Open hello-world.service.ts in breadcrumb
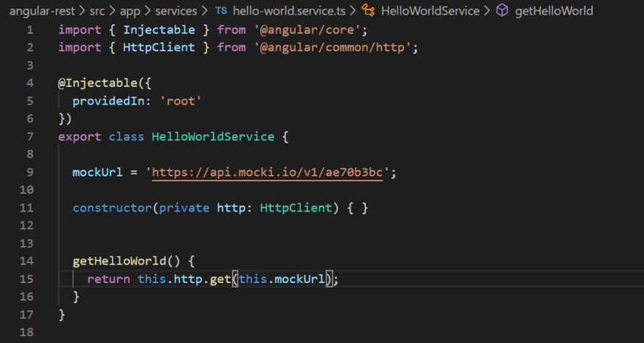The height and width of the screenshot is (343, 644). [x=289, y=11]
